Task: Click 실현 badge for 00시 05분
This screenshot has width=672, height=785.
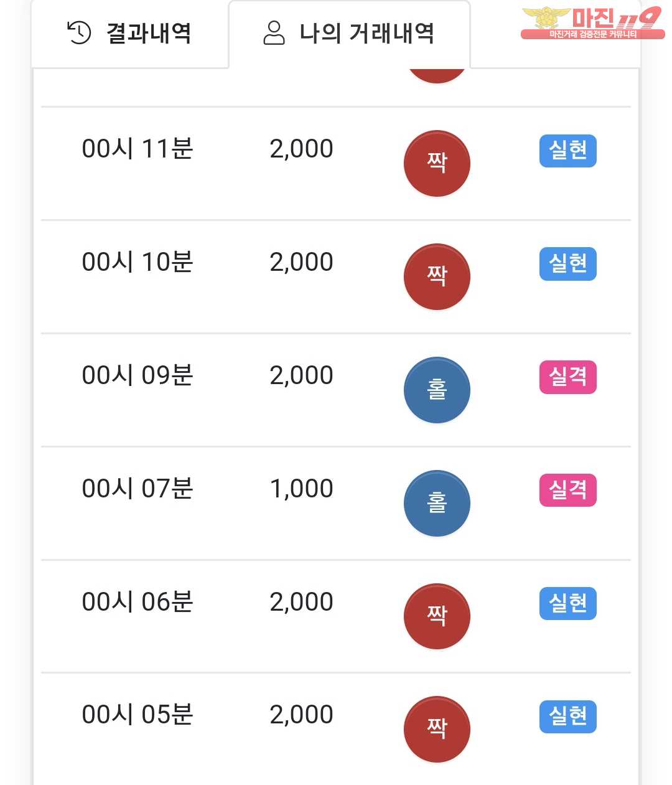Action: click(x=567, y=717)
